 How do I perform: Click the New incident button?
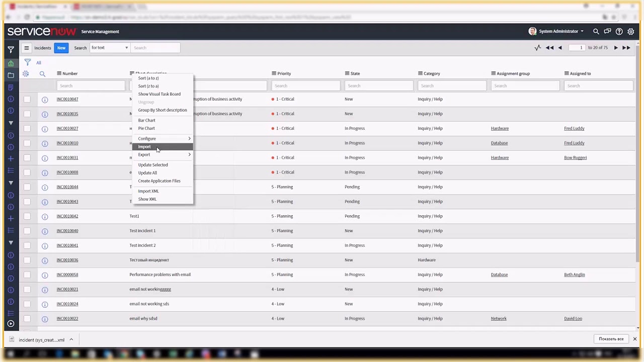[x=61, y=48]
